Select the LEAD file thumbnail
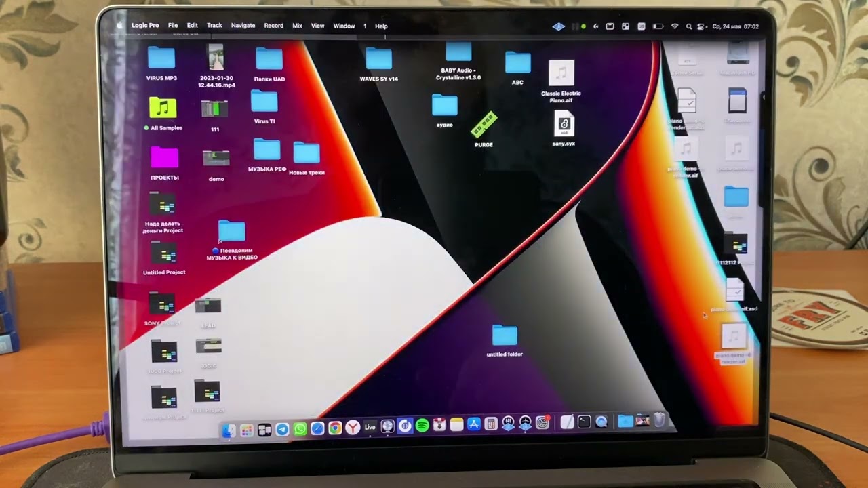The height and width of the screenshot is (488, 868). [x=208, y=312]
